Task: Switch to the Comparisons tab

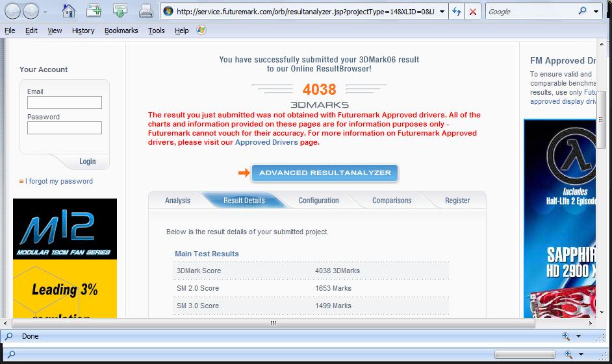Action: pyautogui.click(x=392, y=200)
